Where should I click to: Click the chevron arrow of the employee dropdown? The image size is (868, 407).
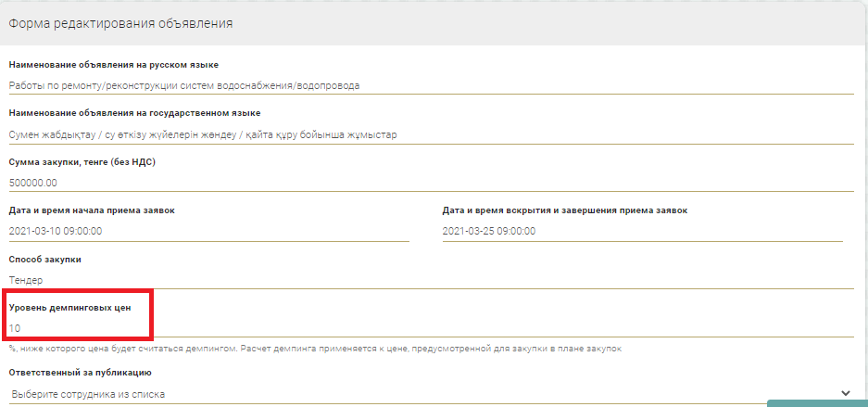coord(845,393)
